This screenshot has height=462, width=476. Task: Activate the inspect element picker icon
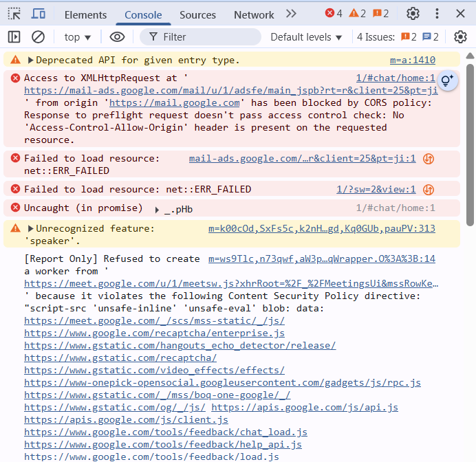[14, 14]
